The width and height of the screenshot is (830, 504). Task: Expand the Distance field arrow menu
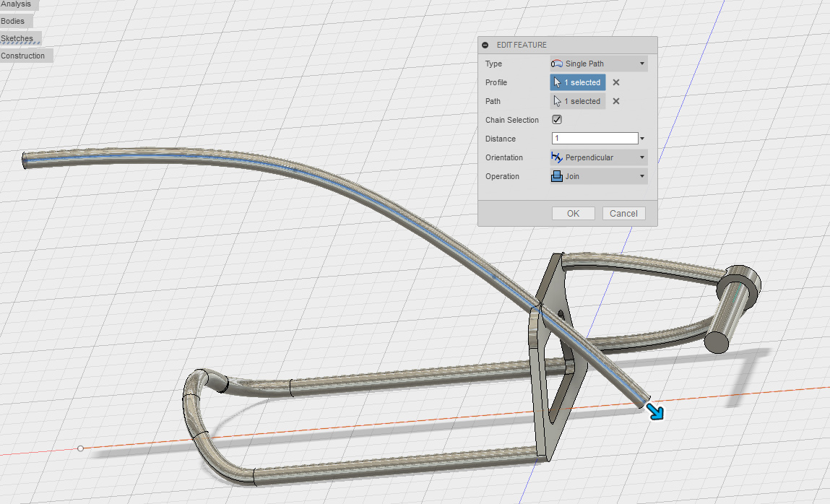(x=642, y=139)
